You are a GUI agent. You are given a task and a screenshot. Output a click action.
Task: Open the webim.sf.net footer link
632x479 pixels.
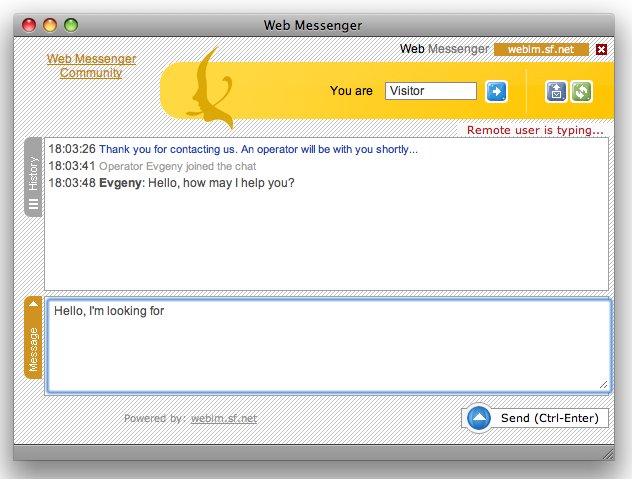point(224,418)
